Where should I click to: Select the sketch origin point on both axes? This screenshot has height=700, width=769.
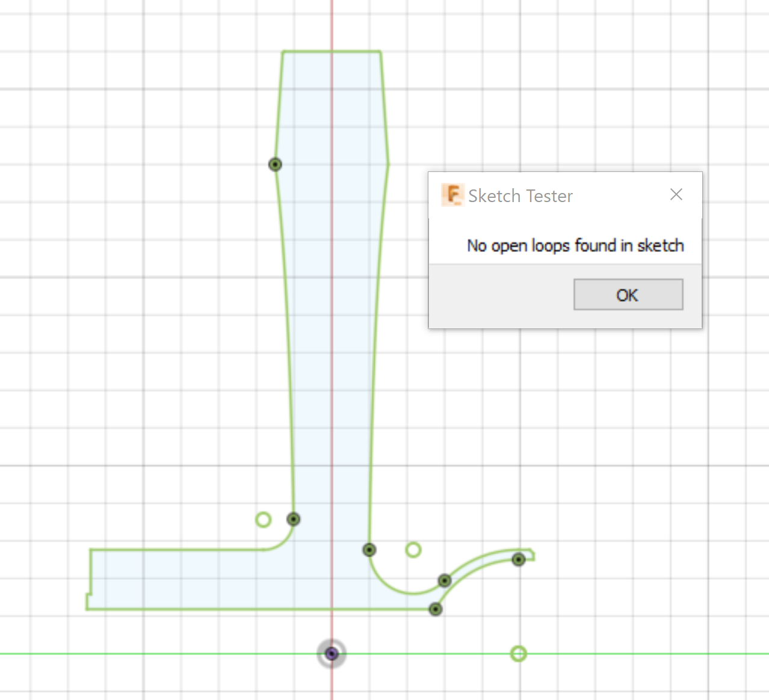(332, 654)
